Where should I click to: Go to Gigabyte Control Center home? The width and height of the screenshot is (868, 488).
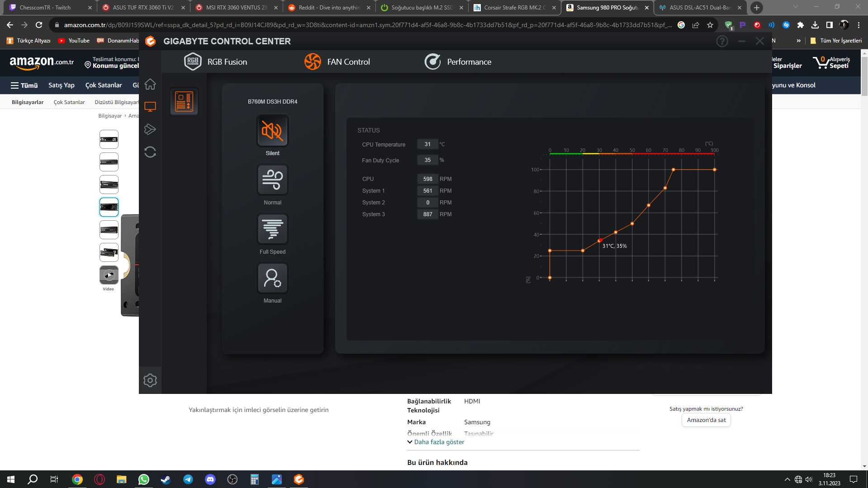tap(150, 85)
